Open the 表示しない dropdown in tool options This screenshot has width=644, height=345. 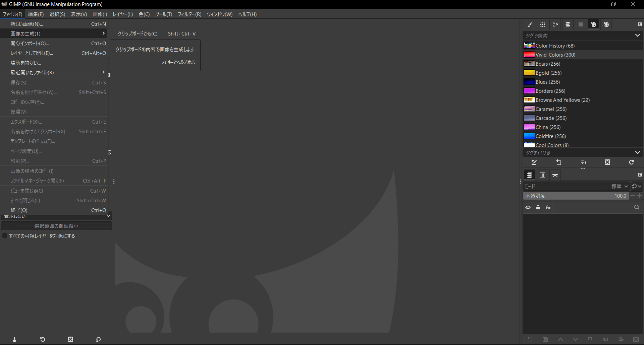pos(56,217)
